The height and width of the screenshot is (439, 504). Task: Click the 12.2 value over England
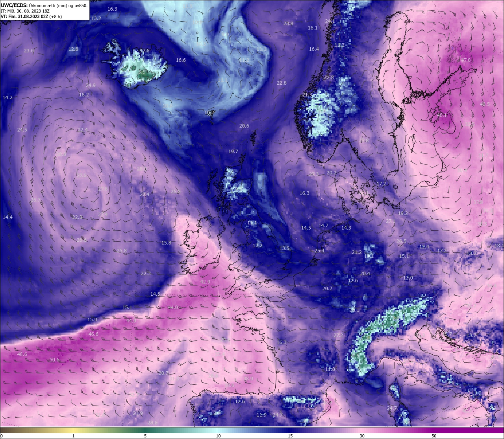pos(257,246)
